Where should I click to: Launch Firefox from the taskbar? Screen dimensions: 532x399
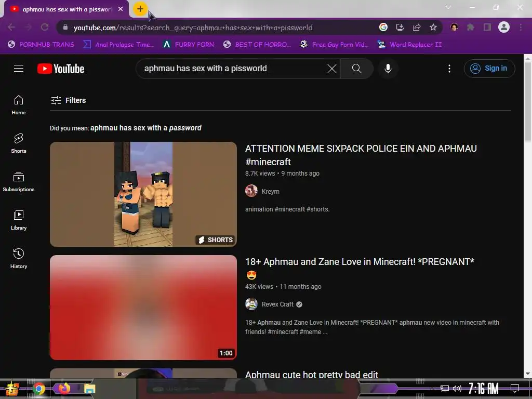click(x=64, y=388)
